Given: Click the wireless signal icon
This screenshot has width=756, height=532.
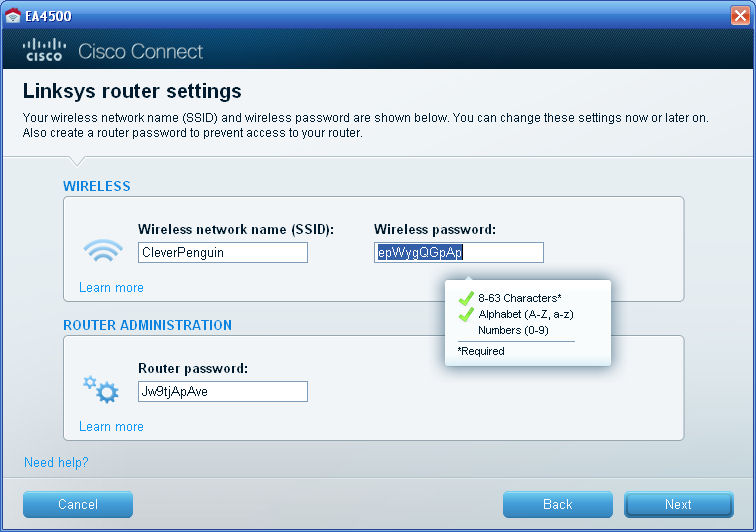Looking at the screenshot, I should (103, 250).
